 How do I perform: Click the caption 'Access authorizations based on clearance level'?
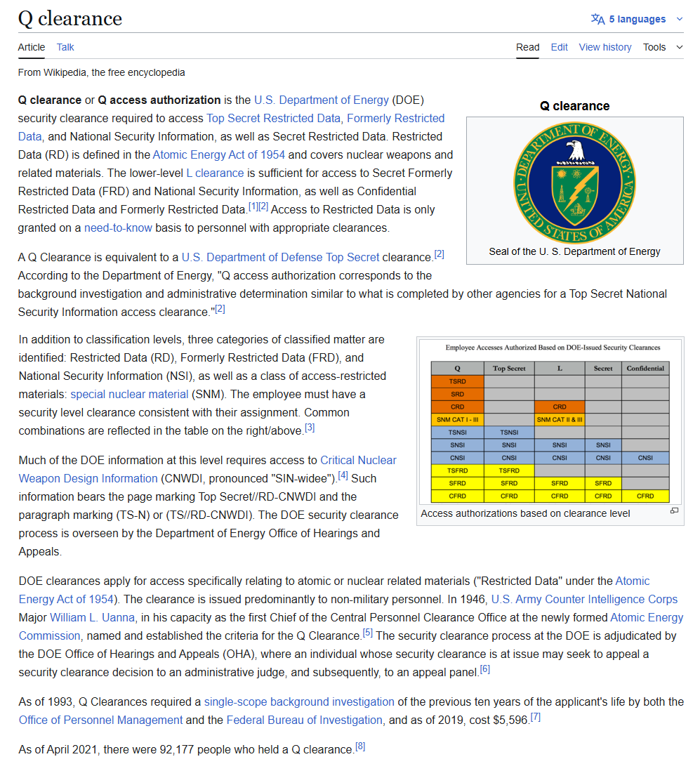[525, 514]
